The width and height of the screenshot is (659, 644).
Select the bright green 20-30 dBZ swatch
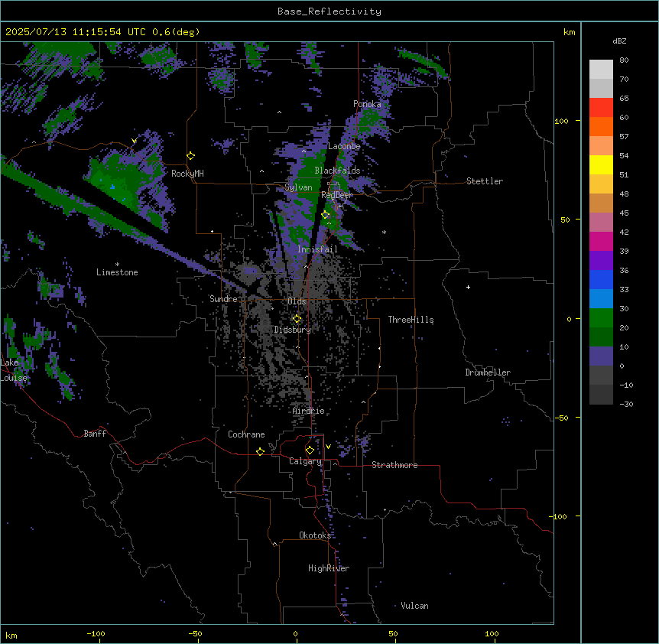(601, 318)
